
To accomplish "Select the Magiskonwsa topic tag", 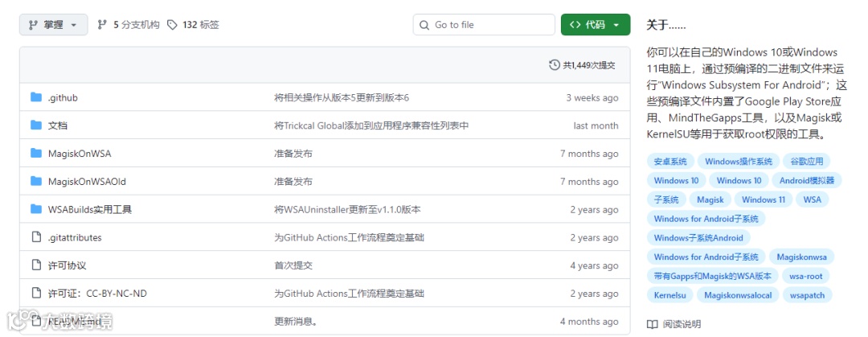I will [x=801, y=257].
